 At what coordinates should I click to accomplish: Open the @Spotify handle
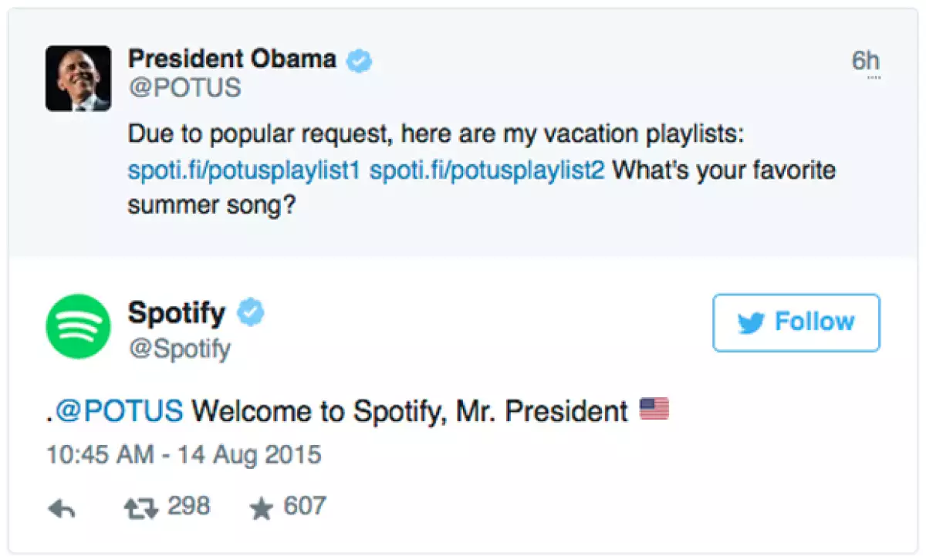(x=179, y=349)
